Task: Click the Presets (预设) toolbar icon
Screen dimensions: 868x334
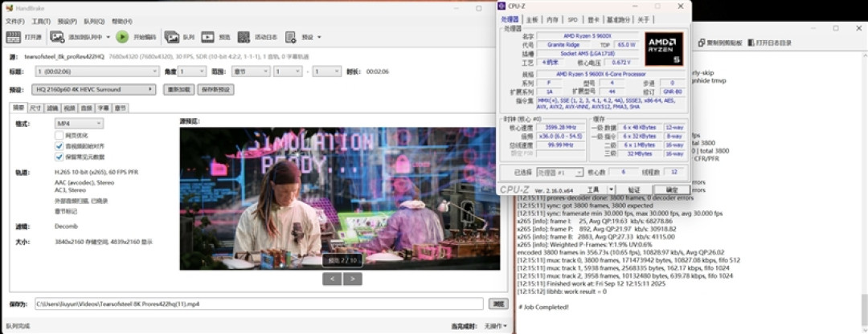Action: (x=291, y=37)
